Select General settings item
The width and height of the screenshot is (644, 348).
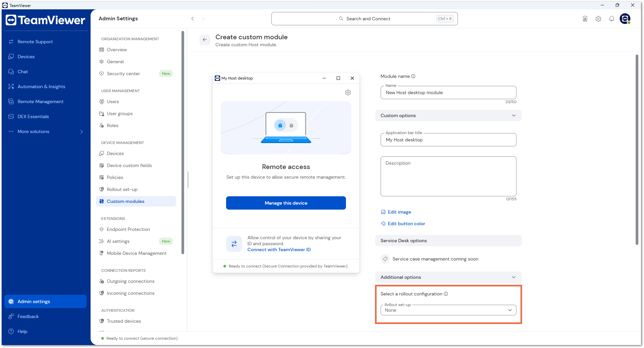tap(136, 62)
